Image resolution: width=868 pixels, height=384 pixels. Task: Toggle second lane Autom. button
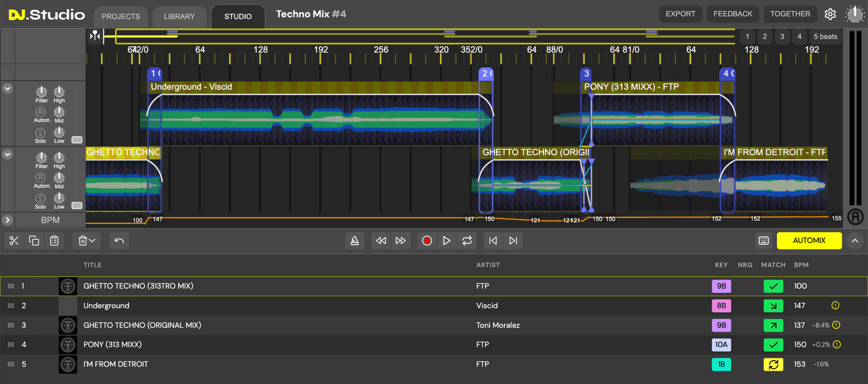(x=40, y=178)
